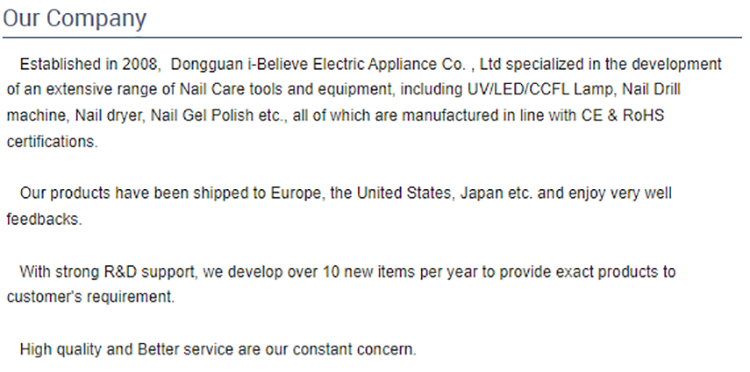Click the 'Our Company' heading

pos(75,20)
